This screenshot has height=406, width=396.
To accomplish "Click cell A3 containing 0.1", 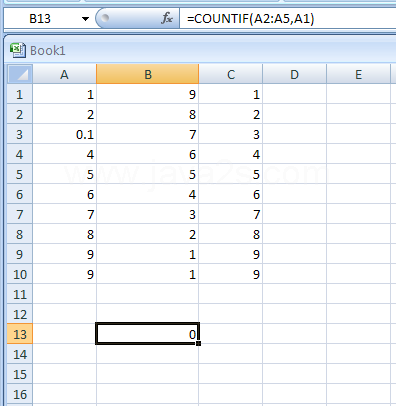I will (x=64, y=134).
